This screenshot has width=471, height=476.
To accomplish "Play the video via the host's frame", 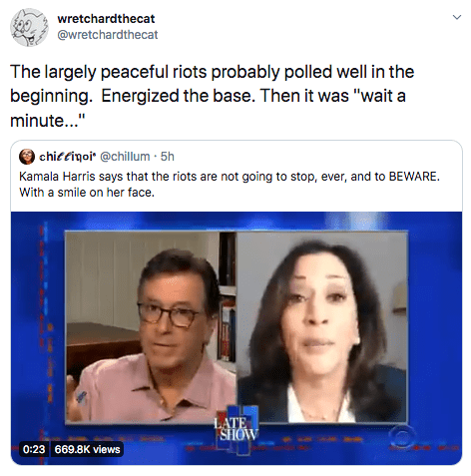I will tap(151, 327).
